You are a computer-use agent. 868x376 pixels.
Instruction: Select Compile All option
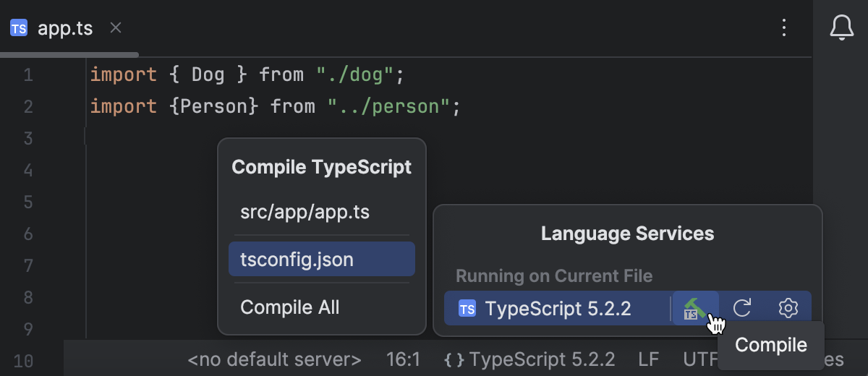pyautogui.click(x=290, y=307)
